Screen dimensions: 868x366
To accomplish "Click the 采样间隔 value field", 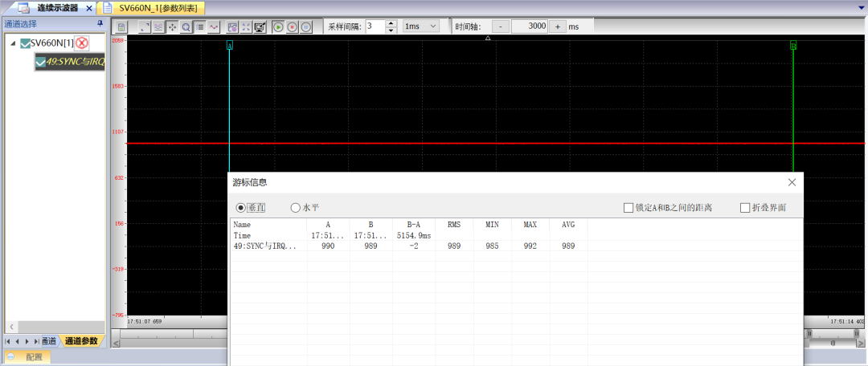I will tap(376, 26).
